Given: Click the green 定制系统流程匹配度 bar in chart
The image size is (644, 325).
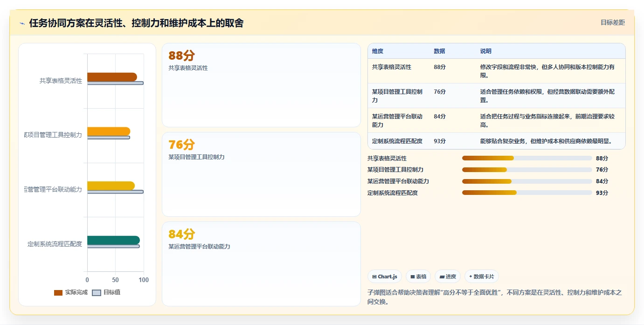Looking at the screenshot, I should pyautogui.click(x=113, y=240).
